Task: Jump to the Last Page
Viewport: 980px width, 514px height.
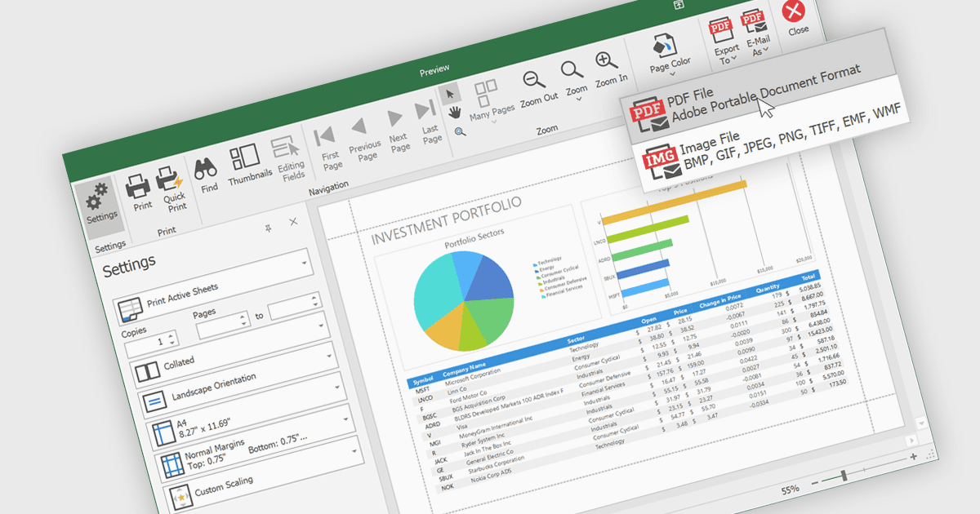Action: [x=427, y=120]
